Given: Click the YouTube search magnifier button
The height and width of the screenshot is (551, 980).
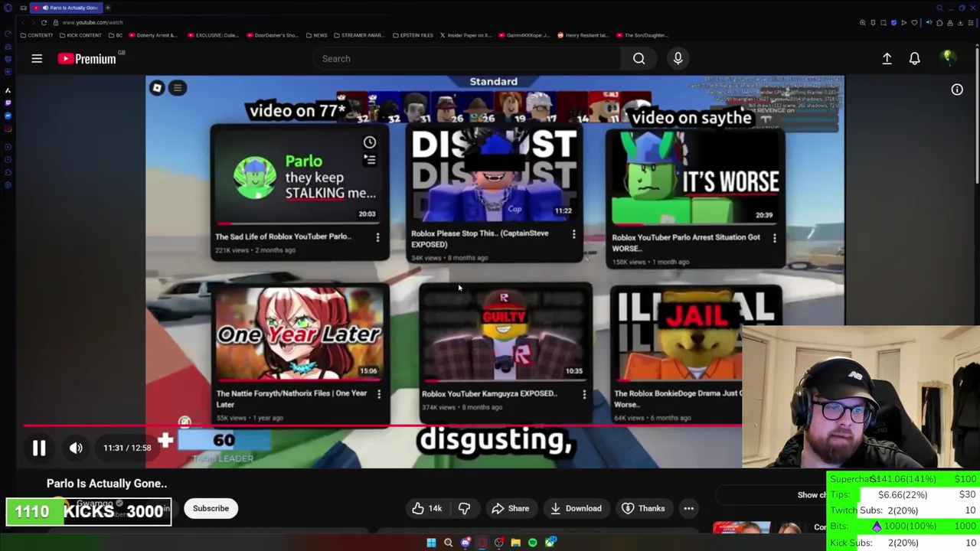Looking at the screenshot, I should (x=639, y=58).
